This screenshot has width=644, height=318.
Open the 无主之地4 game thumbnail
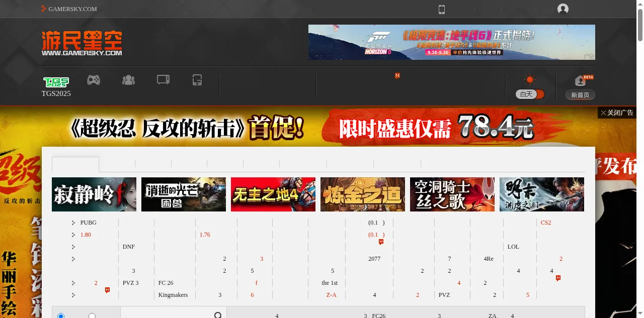(273, 194)
